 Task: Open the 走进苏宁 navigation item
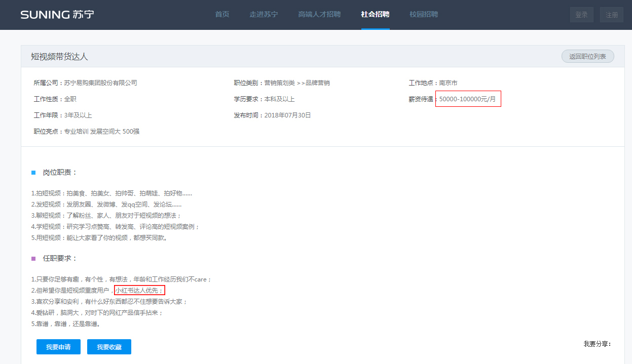tap(264, 15)
